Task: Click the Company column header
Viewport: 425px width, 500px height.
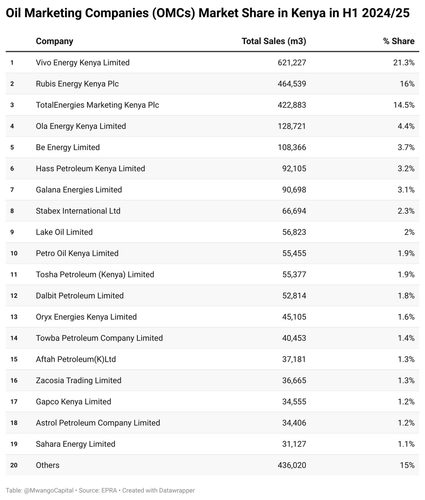Action: (x=54, y=41)
